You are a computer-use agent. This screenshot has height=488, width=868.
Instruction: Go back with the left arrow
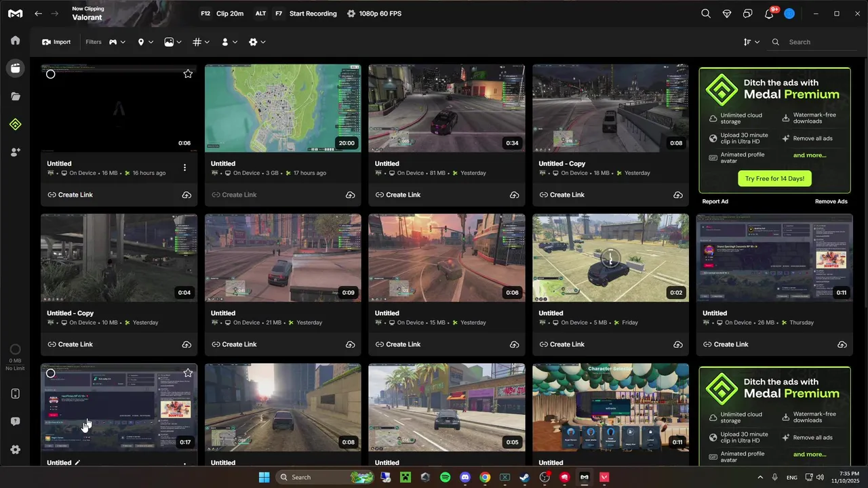(39, 14)
